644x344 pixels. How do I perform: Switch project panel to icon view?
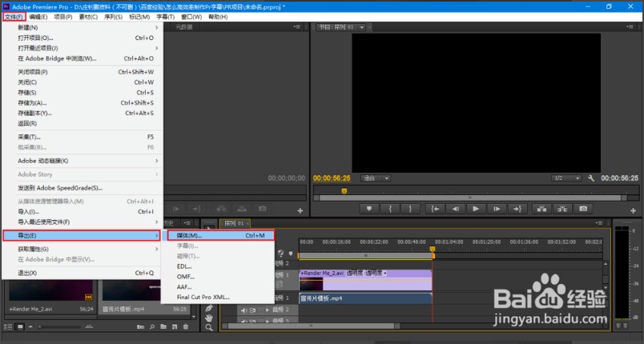tap(18, 326)
